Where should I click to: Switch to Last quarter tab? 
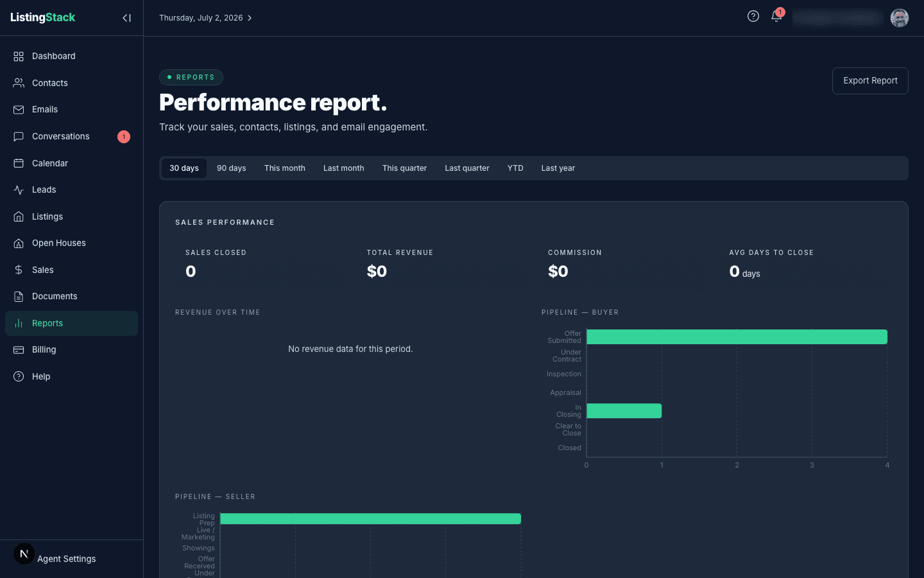click(x=467, y=168)
